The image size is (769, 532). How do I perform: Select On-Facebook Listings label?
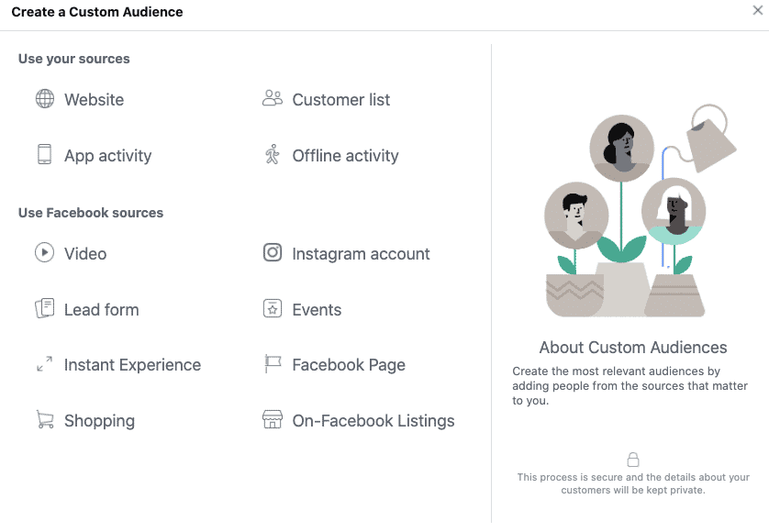click(373, 421)
